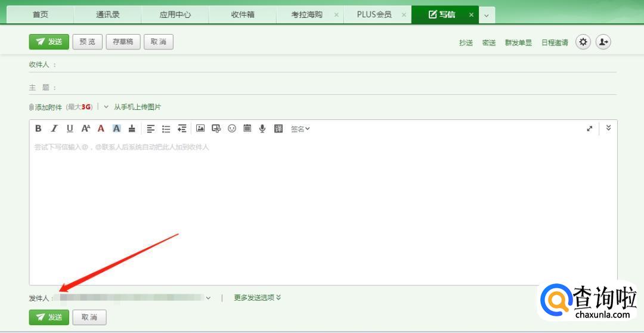Click the microphone voice input icon
The width and height of the screenshot is (644, 333).
coord(262,129)
